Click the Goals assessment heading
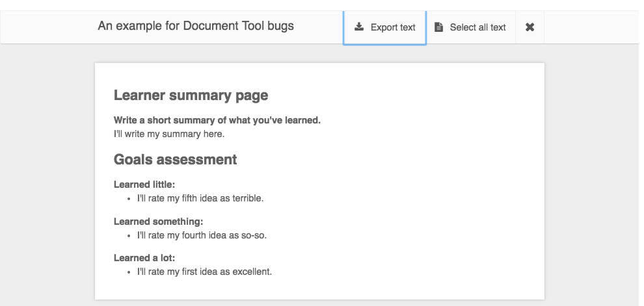 176,159
